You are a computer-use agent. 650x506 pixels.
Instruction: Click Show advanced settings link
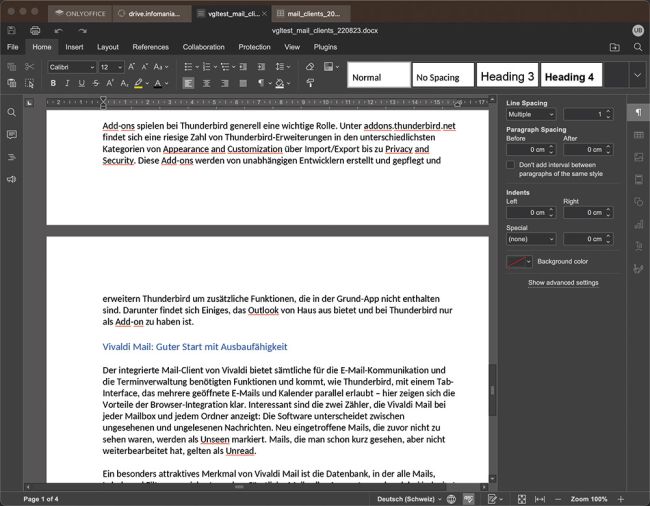coord(563,283)
